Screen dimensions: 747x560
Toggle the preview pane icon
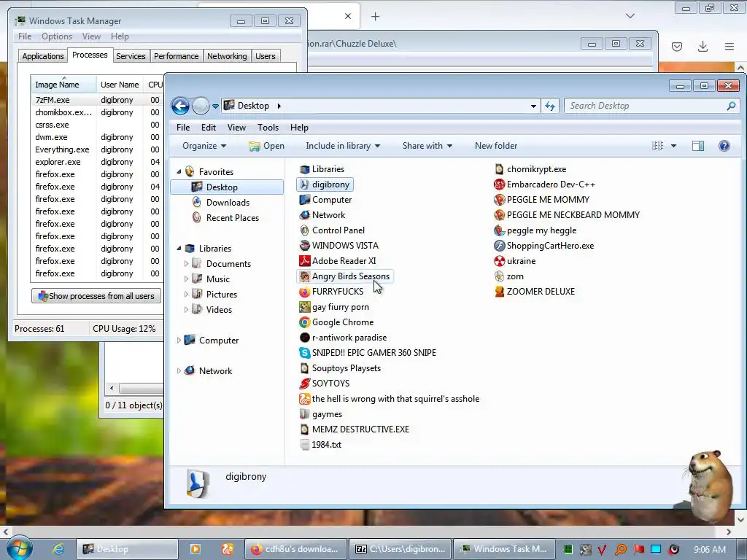pos(698,146)
